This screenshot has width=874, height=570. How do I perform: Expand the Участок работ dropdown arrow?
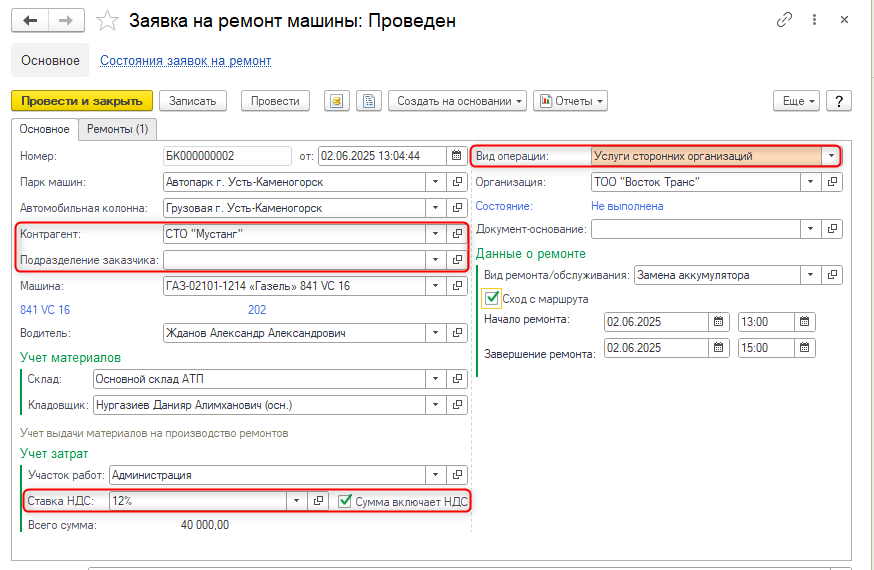pyautogui.click(x=435, y=475)
